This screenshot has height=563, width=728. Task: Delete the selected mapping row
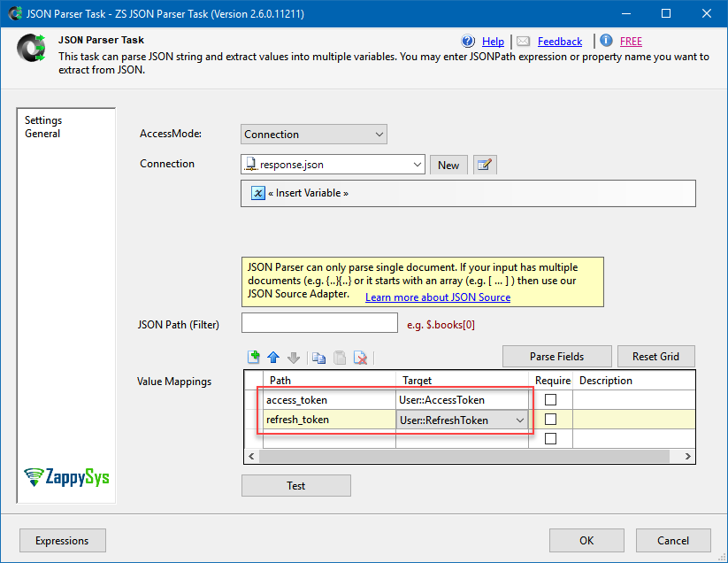coord(360,358)
